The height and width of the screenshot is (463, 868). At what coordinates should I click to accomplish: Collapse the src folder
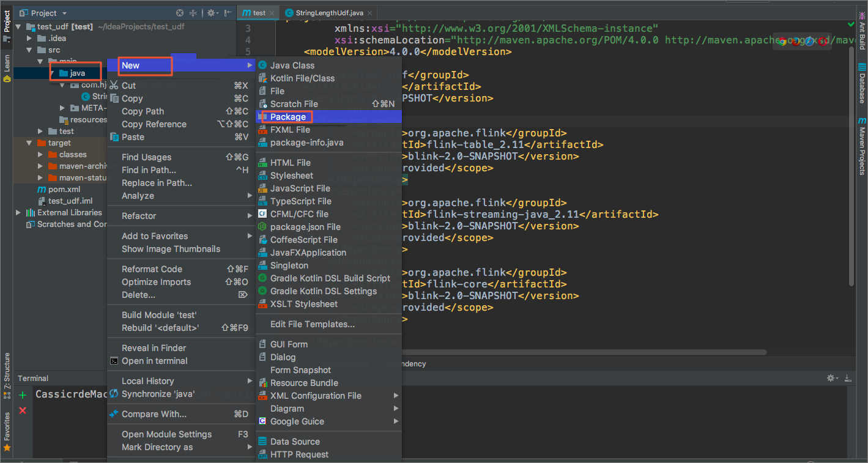point(29,50)
